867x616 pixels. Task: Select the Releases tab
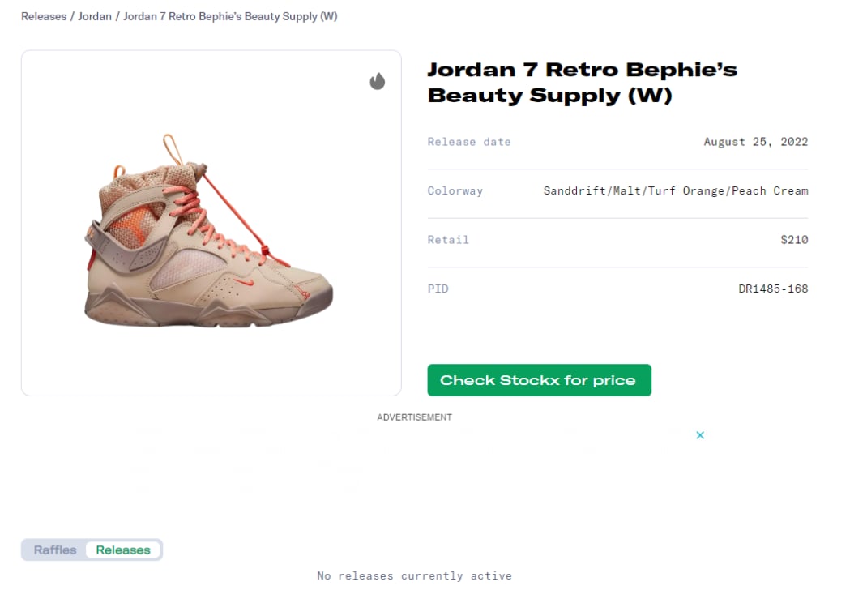(123, 550)
